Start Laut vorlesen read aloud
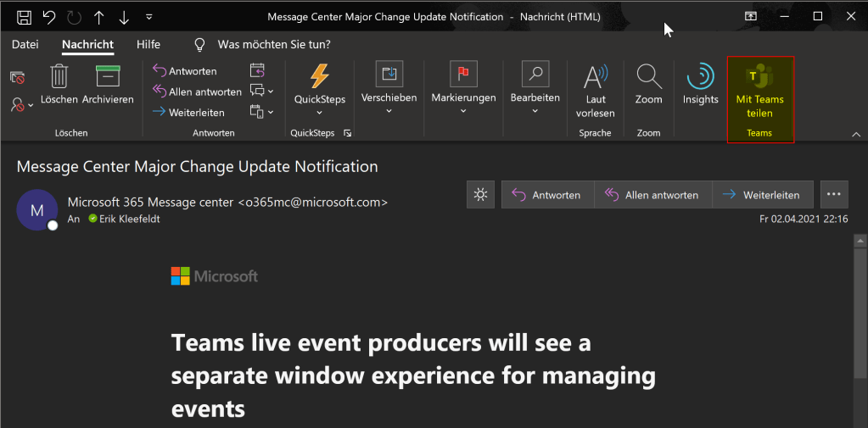868x428 pixels. (x=595, y=92)
